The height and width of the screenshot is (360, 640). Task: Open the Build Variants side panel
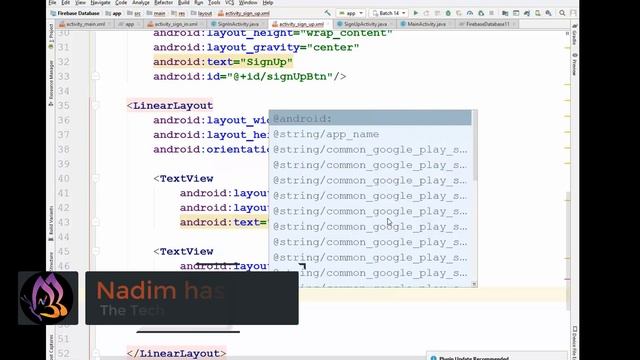point(51,223)
